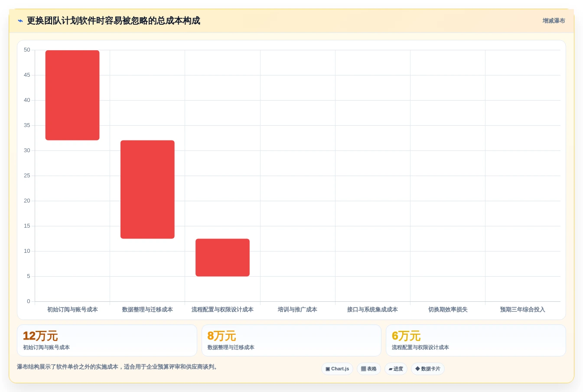Click the x-axis label 培训与推广成本
The image size is (583, 392).
coord(297,310)
